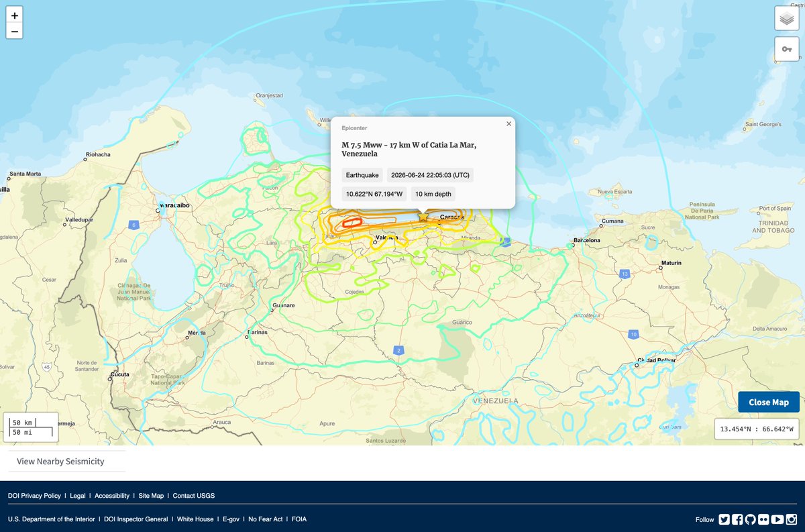Click the Barcelona city label
Image resolution: width=805 pixels, height=532 pixels.
click(x=586, y=240)
